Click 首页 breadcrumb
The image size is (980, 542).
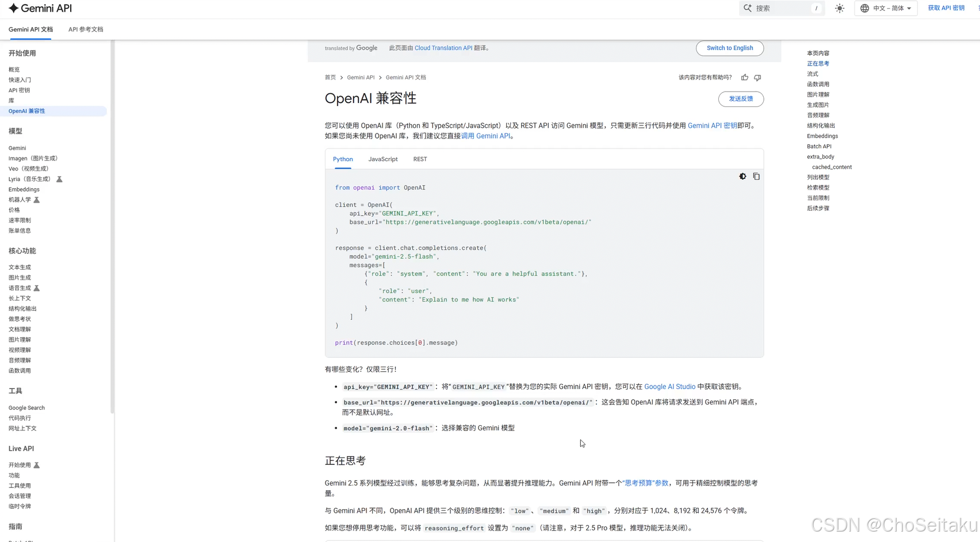pyautogui.click(x=330, y=78)
